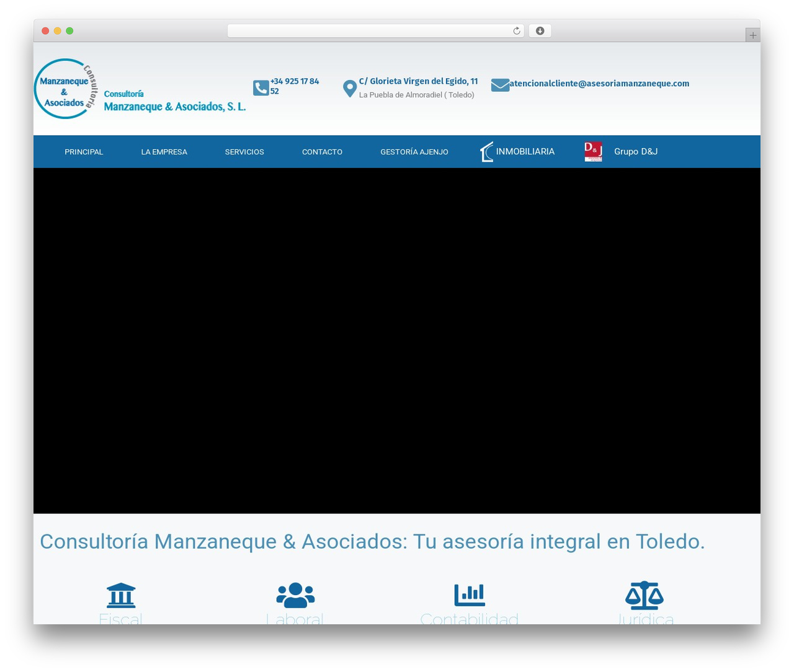Select the CONTACTO menu item
The height and width of the screenshot is (672, 794).
[322, 152]
